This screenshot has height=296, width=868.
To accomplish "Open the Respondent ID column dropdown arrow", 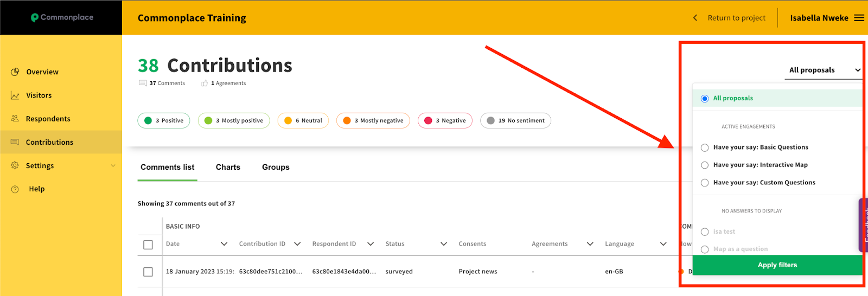I will pos(371,244).
